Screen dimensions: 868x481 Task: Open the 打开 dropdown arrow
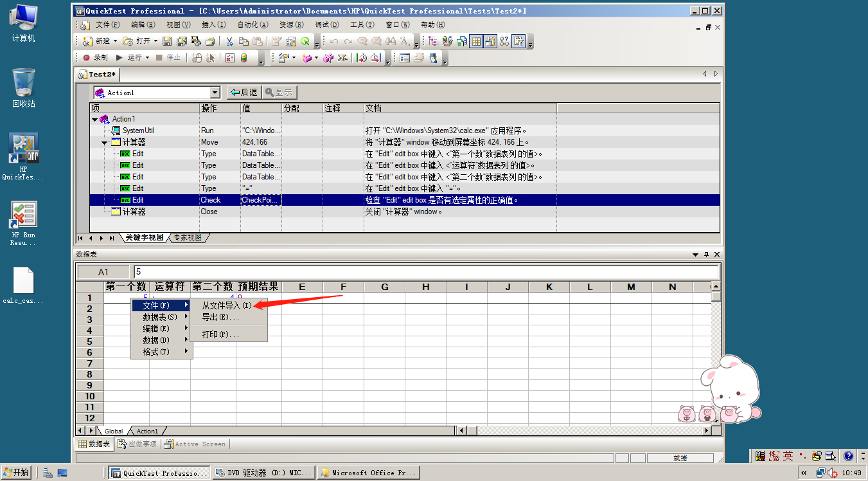(x=155, y=41)
